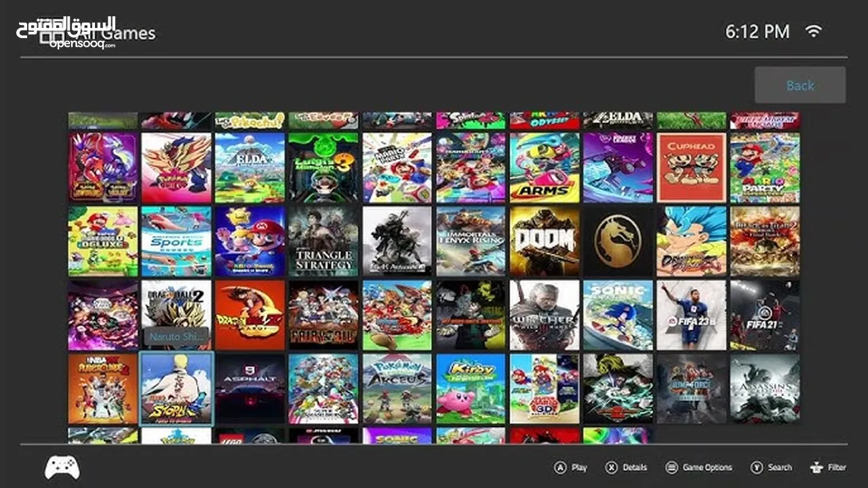Image resolution: width=868 pixels, height=488 pixels.
Task: Click the Wi-Fi status icon
Action: pyautogui.click(x=813, y=30)
